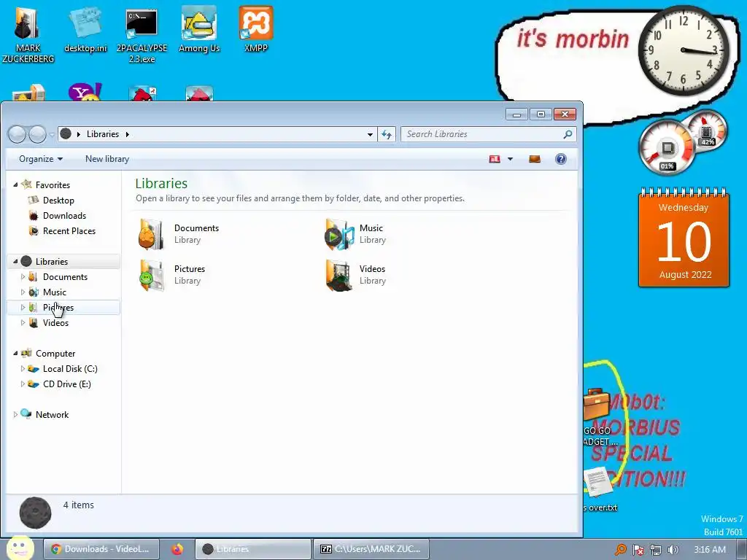Screen dimensions: 747x560
Task: Select the GO GO GADGET briefcase desktop icon
Action: point(597,418)
